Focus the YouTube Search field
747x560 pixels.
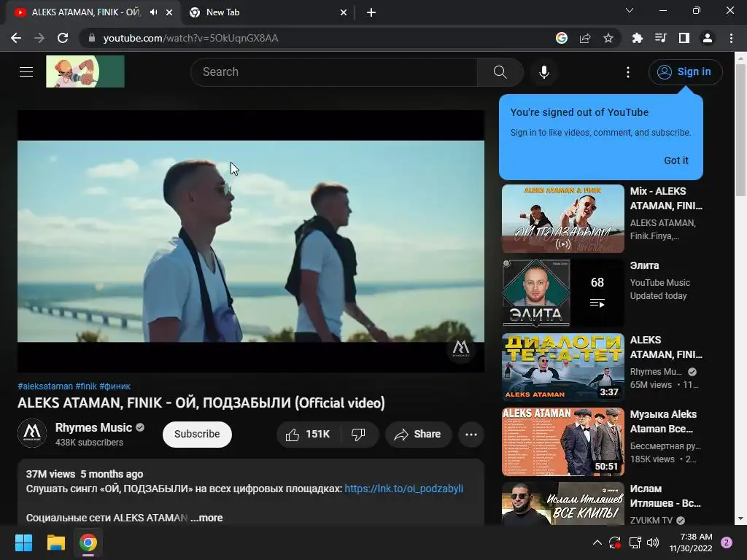pyautogui.click(x=333, y=72)
